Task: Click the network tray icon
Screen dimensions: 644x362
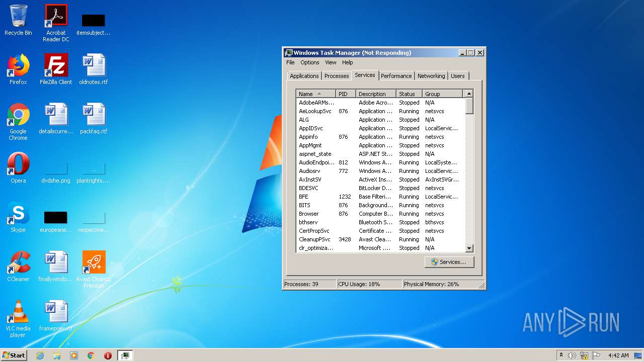Action: point(584,355)
